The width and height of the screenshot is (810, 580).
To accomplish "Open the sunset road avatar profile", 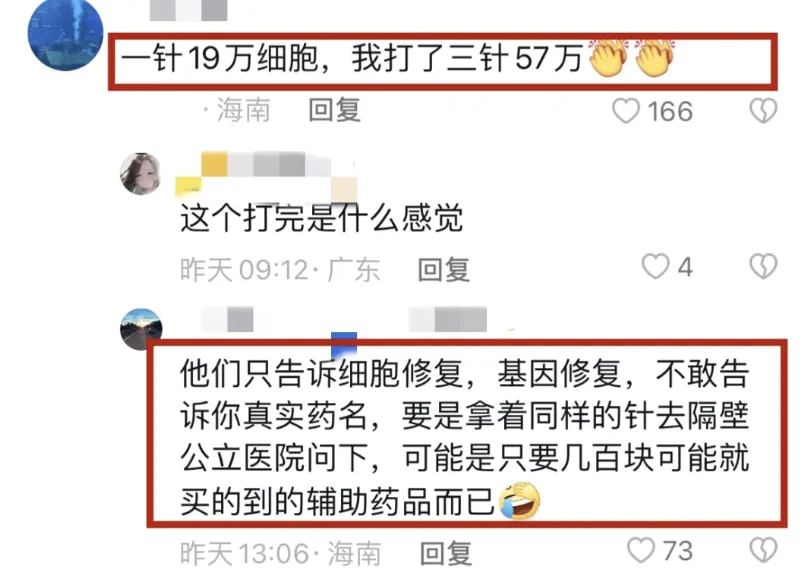I will 141,329.
